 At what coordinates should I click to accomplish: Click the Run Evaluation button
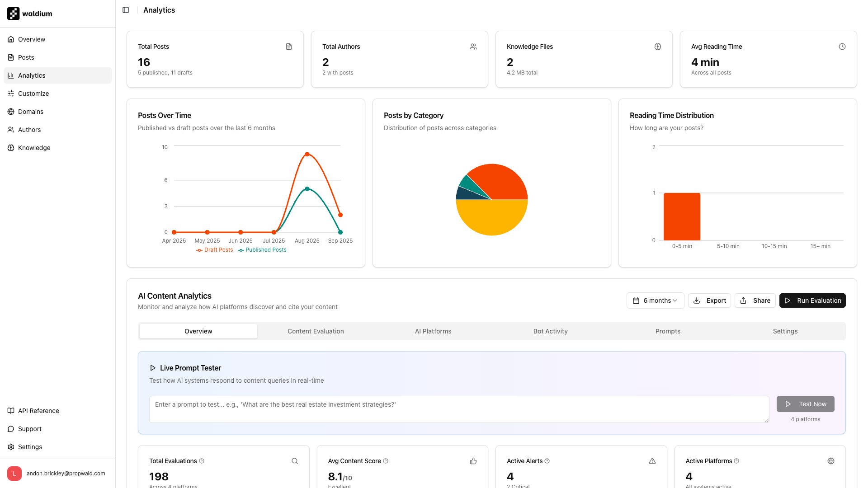[x=812, y=300]
